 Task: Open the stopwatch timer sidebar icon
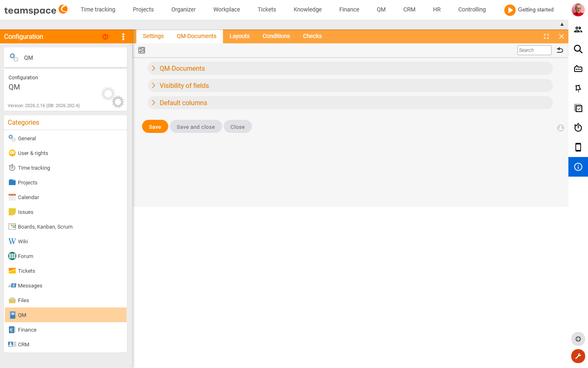click(578, 128)
